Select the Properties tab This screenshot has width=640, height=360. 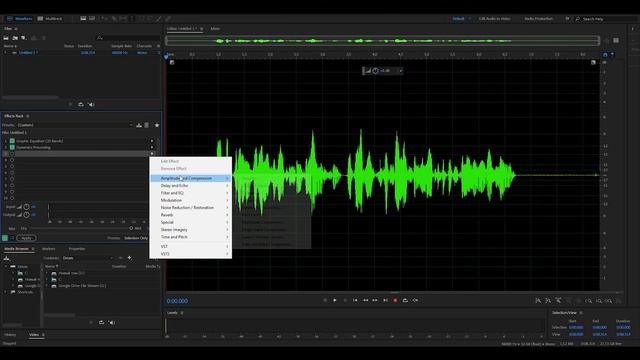77,249
